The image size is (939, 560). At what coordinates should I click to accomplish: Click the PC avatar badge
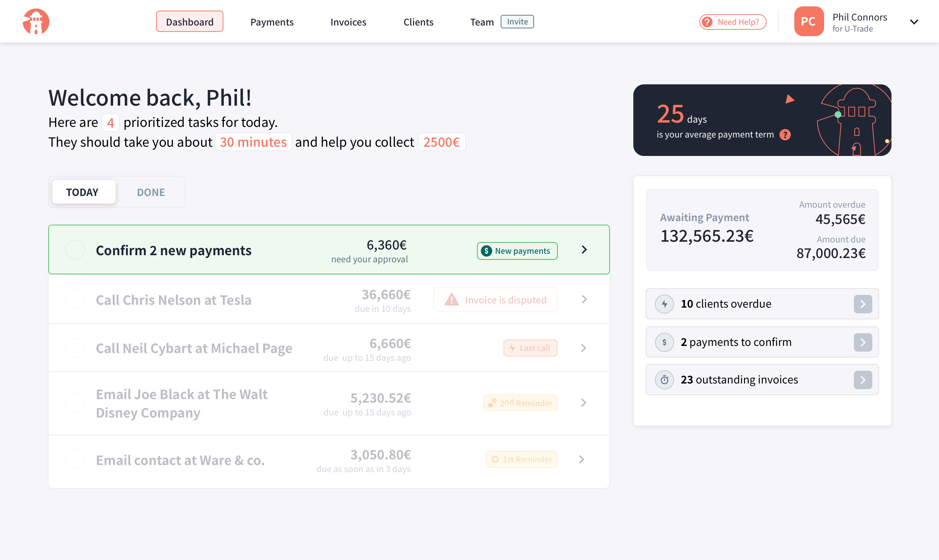(x=809, y=22)
